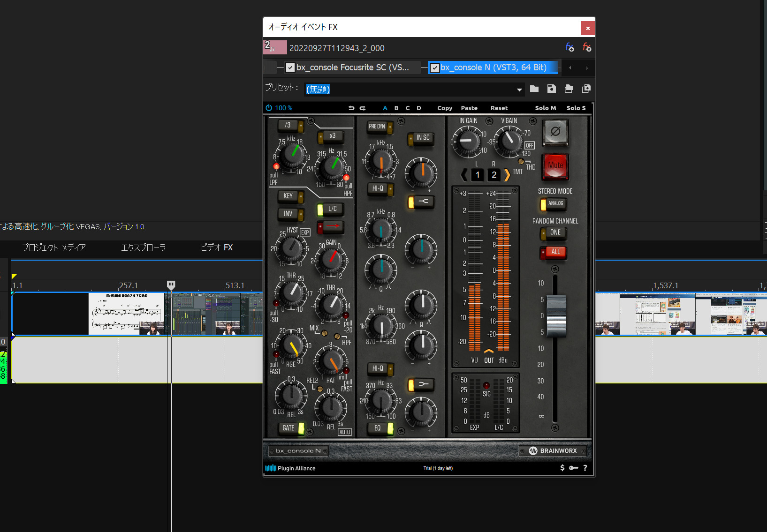Toggle the red arrow dynamics routing button
Screen dimensions: 767x532
(x=331, y=227)
